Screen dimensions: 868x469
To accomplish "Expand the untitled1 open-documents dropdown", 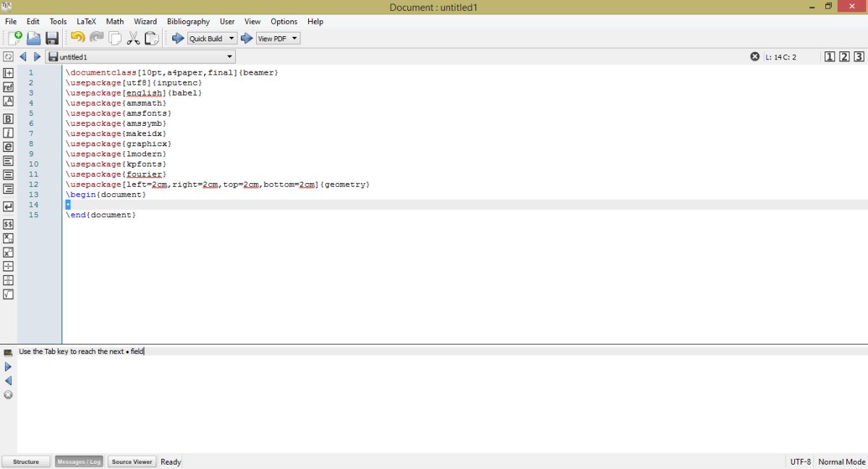I will click(141, 56).
